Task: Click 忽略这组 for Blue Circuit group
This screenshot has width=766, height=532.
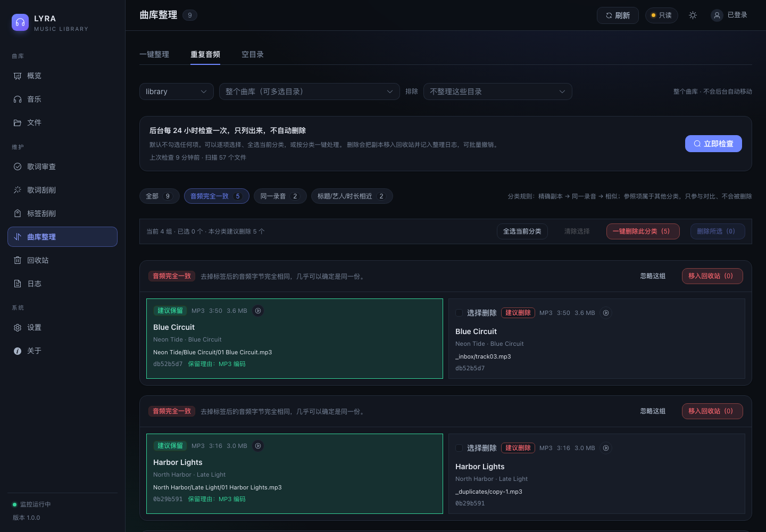Action: coord(653,276)
